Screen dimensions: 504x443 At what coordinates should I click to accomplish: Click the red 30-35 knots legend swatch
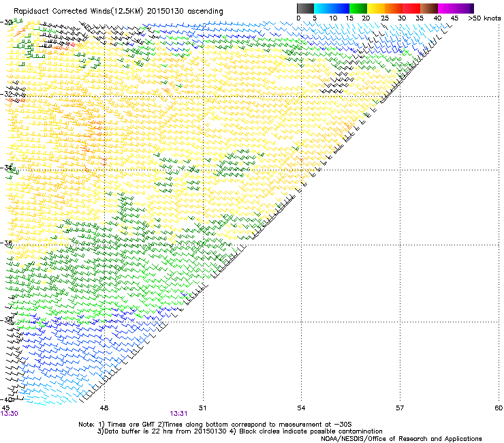click(411, 8)
